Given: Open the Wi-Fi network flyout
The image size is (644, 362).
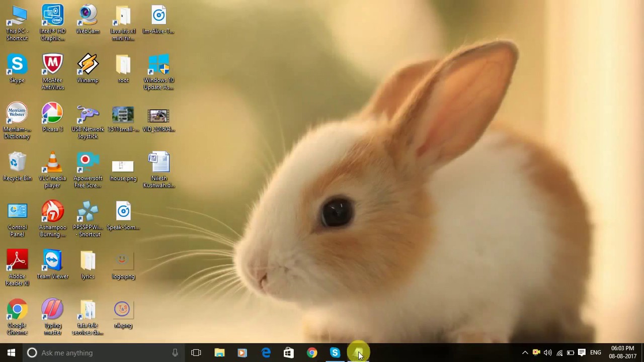Looking at the screenshot, I should click(x=559, y=352).
